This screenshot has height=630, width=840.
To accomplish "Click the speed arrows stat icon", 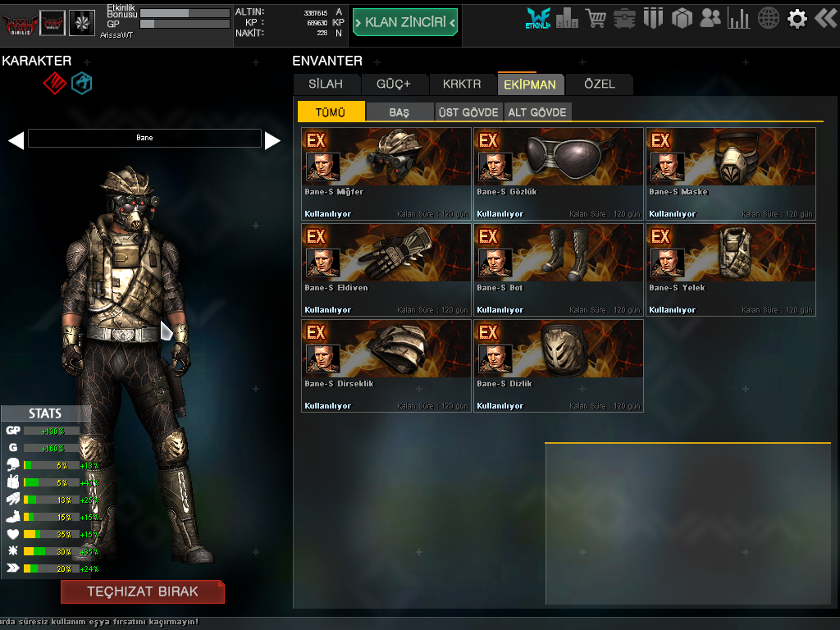I will (13, 568).
